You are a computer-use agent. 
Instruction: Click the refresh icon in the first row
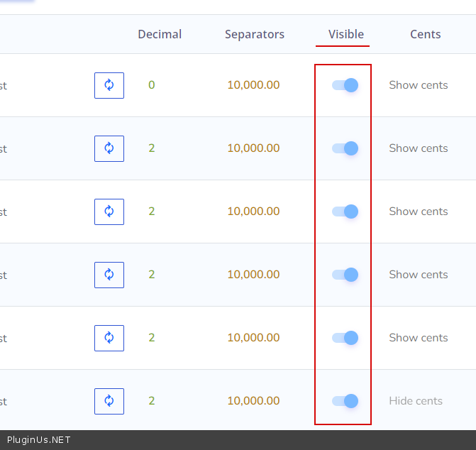point(109,85)
